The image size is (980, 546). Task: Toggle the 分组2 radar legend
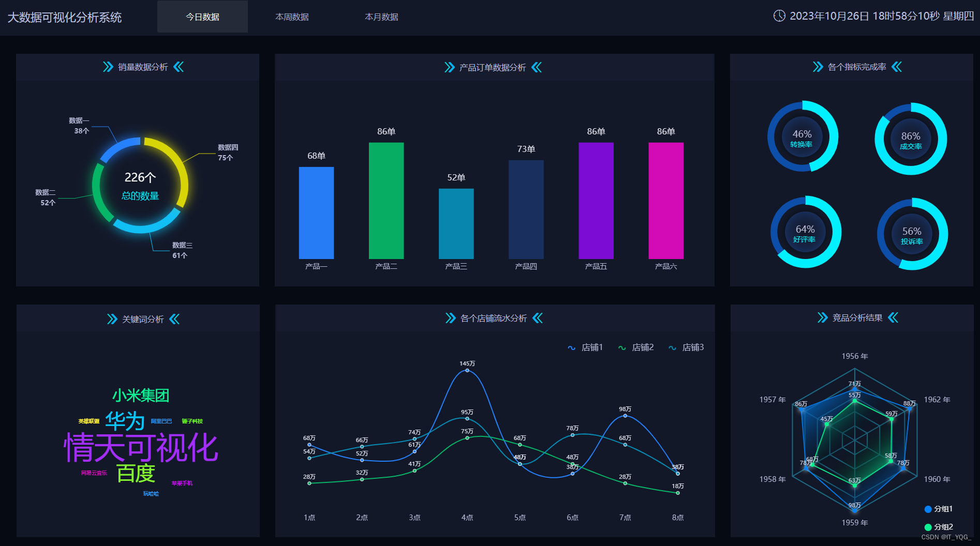tap(939, 527)
